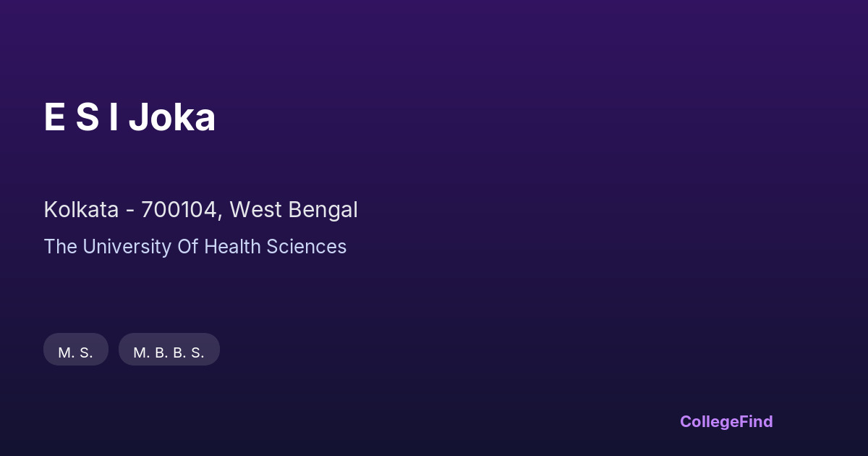
Task: Click the letter S in the title
Action: pos(88,118)
